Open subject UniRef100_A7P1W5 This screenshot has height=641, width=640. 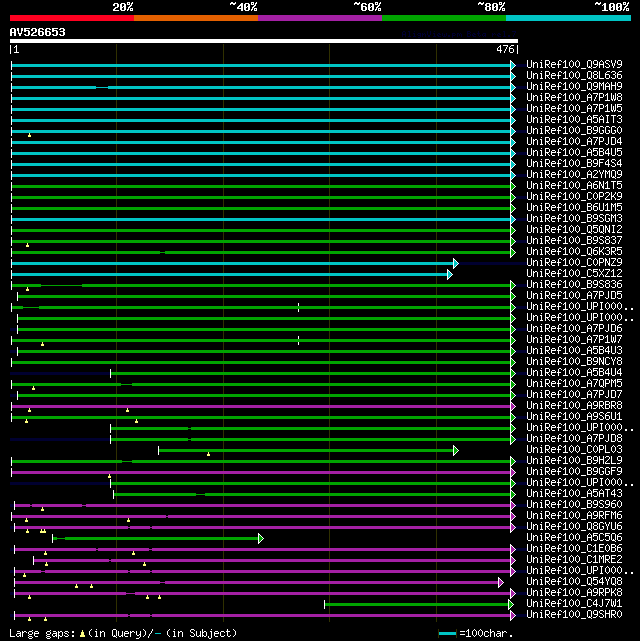click(x=574, y=109)
